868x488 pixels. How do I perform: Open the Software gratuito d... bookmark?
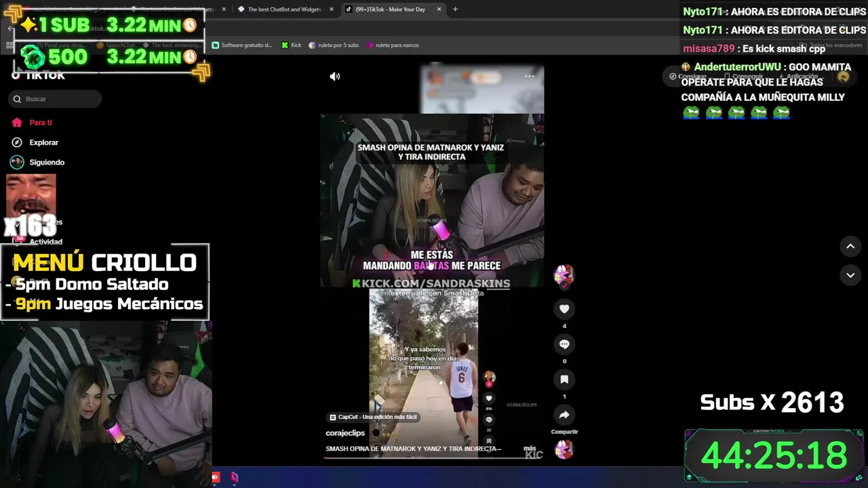pyautogui.click(x=242, y=45)
